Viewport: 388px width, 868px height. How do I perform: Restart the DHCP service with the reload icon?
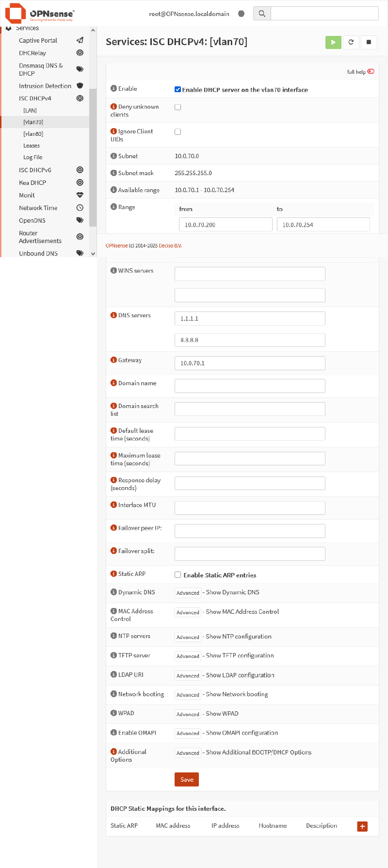(351, 42)
